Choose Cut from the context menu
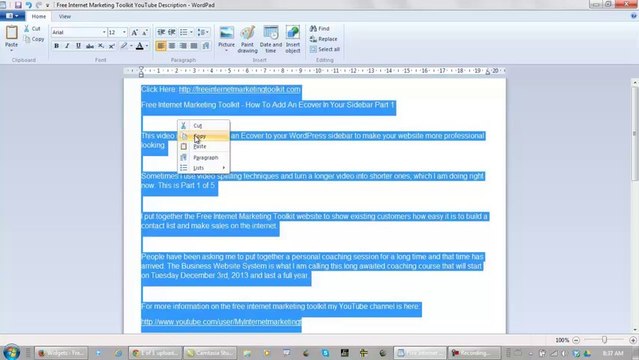 coord(203,126)
